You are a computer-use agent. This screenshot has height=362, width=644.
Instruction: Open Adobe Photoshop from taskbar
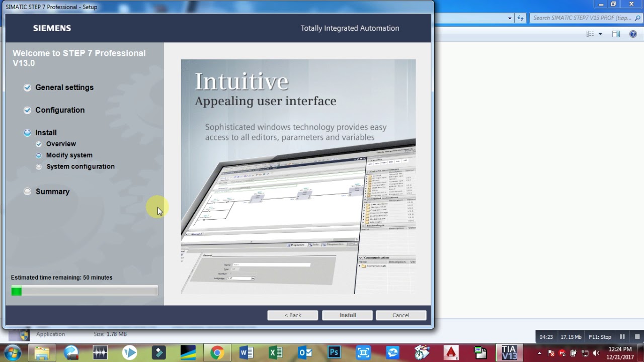[x=334, y=352]
